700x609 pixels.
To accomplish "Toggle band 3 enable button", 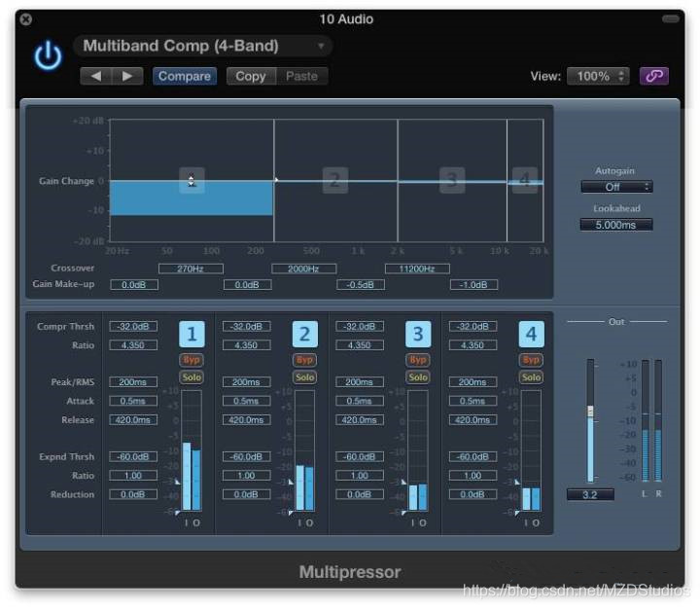I will 418,335.
